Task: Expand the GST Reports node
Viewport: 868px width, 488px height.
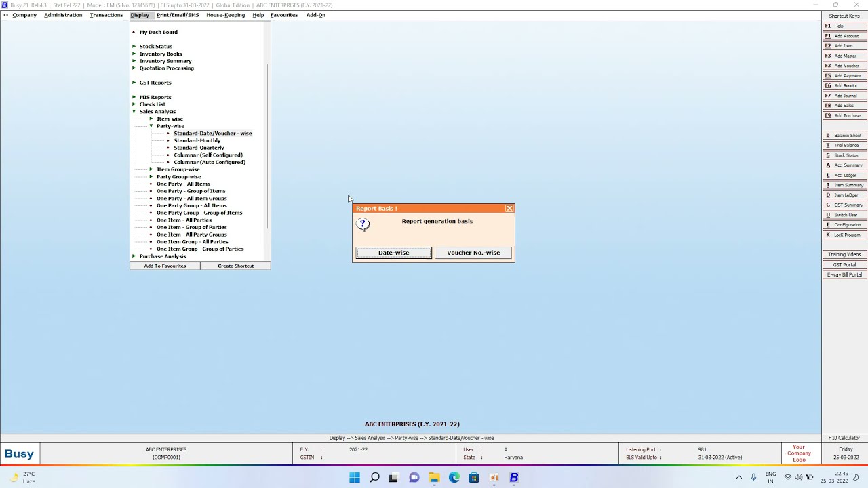Action: point(134,83)
